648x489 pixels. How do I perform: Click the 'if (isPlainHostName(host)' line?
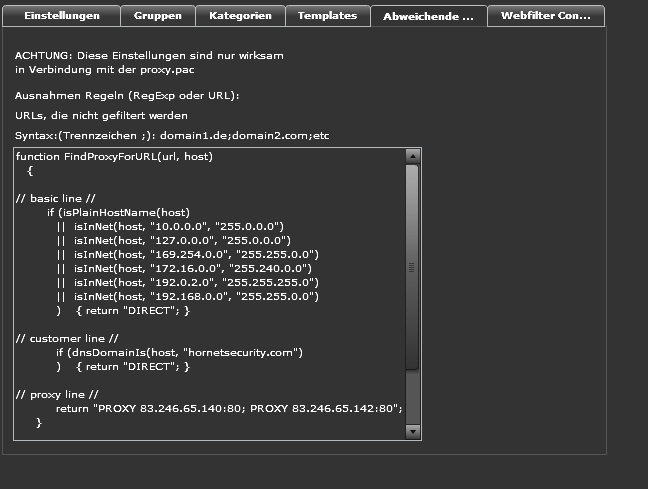[118, 212]
